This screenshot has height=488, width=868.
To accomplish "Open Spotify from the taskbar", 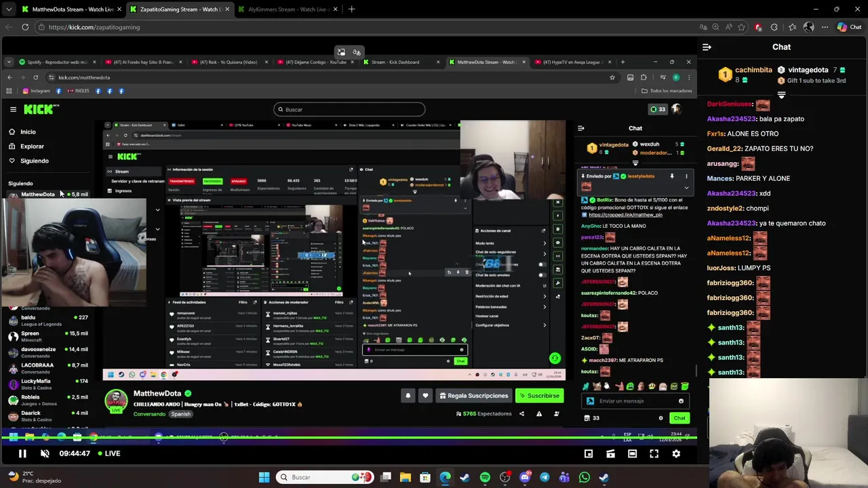I will 485,477.
